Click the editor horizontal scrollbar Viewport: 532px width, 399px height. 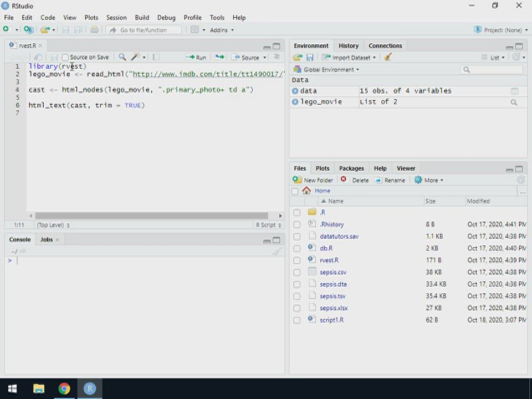(152, 216)
